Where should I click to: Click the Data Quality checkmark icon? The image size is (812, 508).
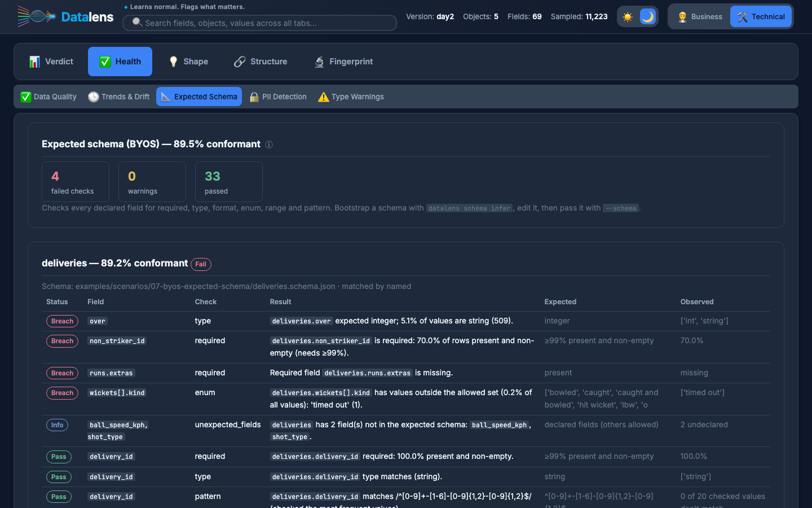point(26,97)
